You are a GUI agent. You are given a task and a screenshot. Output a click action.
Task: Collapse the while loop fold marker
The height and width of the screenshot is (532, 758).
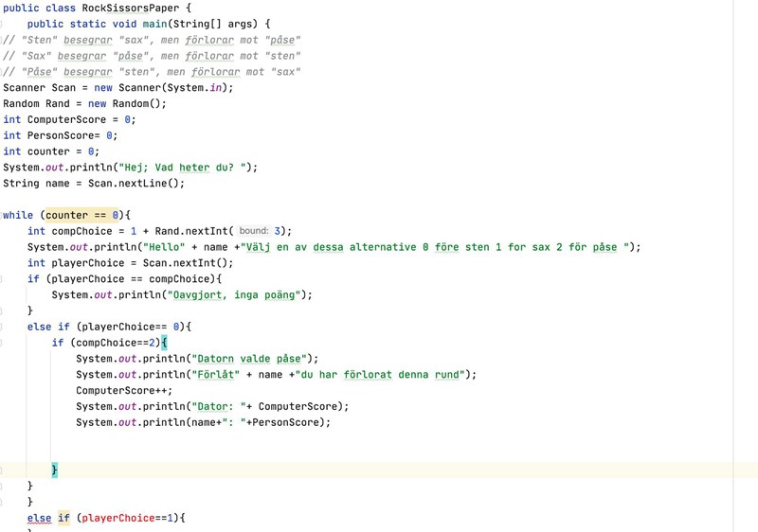tap(4, 215)
